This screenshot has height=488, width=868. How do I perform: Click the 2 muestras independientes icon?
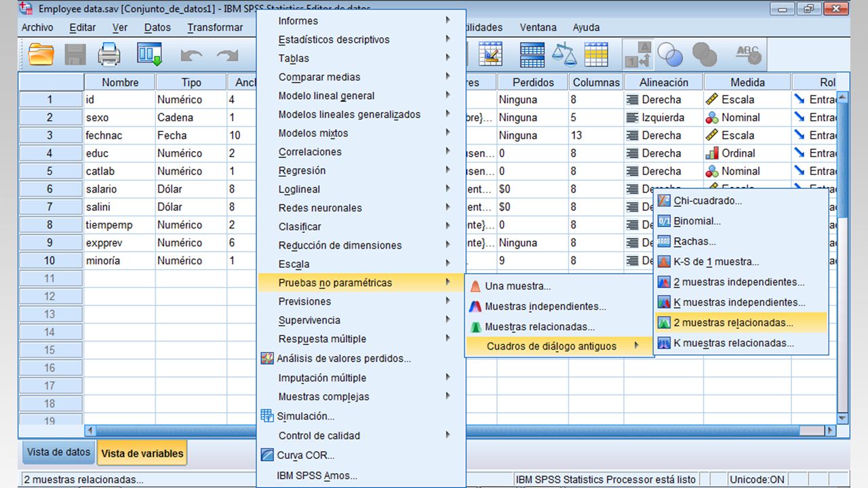(x=664, y=282)
